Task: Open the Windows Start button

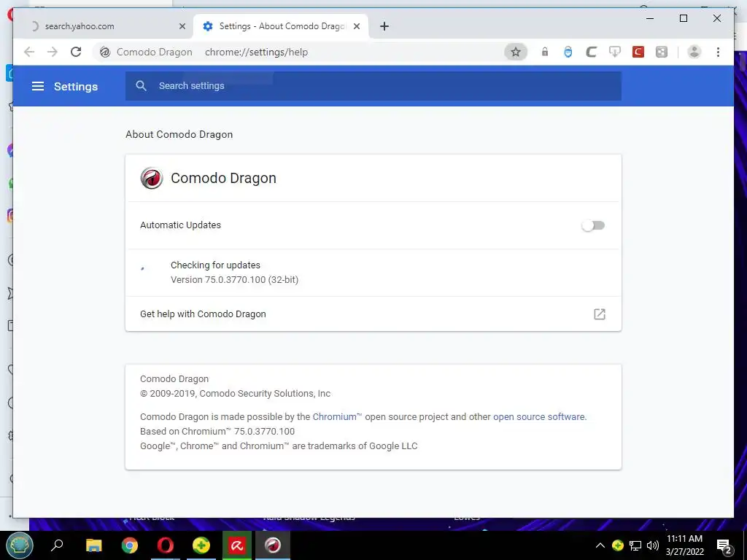Action: (x=19, y=545)
